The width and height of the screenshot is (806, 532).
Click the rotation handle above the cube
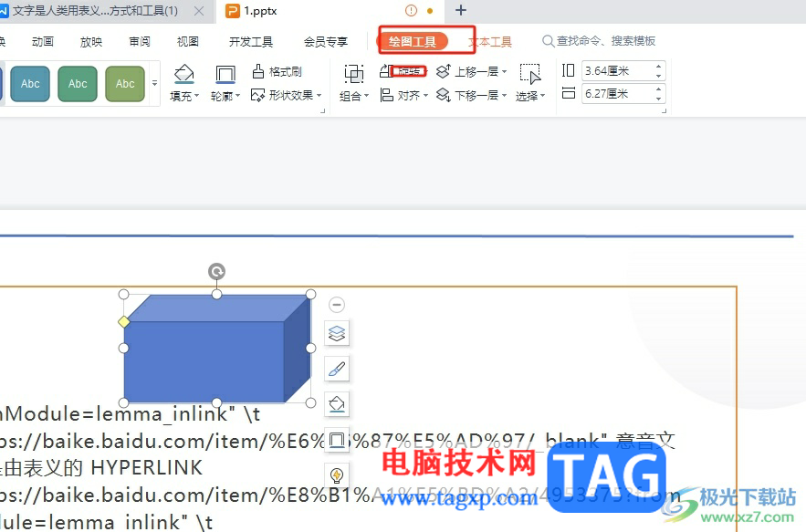(217, 271)
